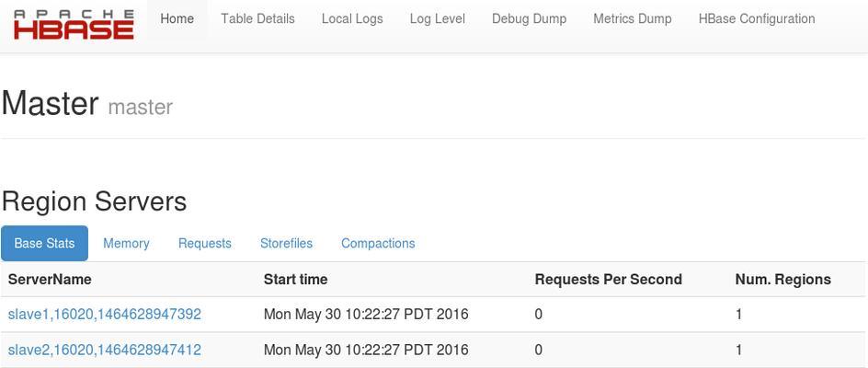Switch to the Memory tab
This screenshot has height=368, width=868.
tap(126, 243)
